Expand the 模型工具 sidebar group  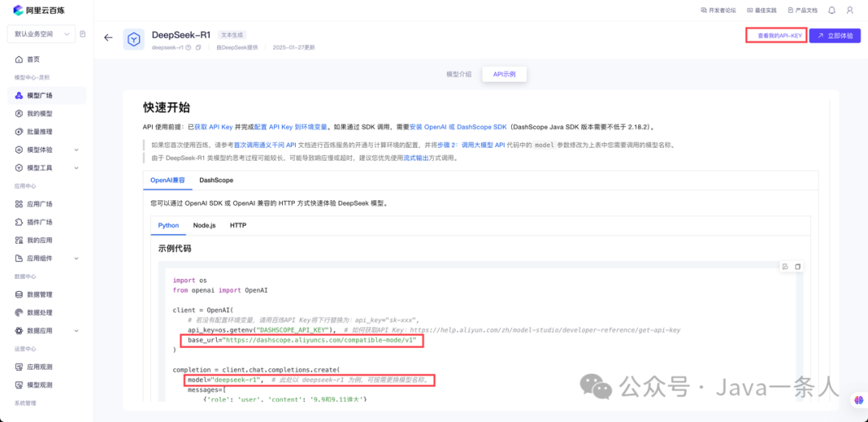47,168
